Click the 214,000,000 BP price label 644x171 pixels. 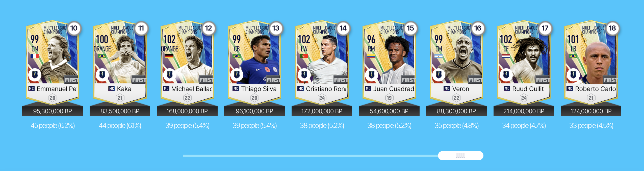coord(524,111)
